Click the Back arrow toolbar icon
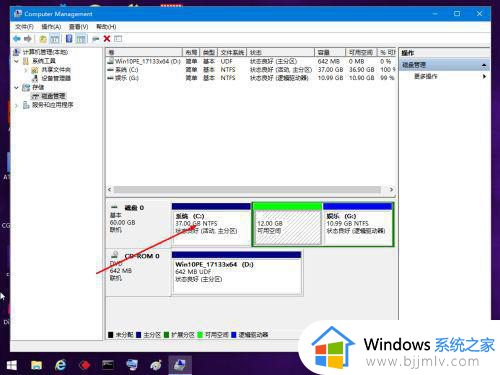This screenshot has height=375, width=500. click(x=17, y=39)
